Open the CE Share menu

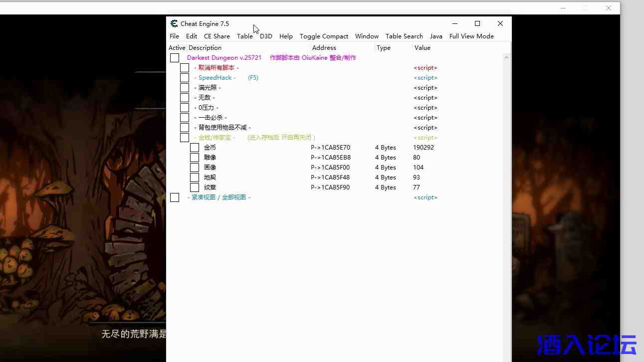click(x=217, y=36)
